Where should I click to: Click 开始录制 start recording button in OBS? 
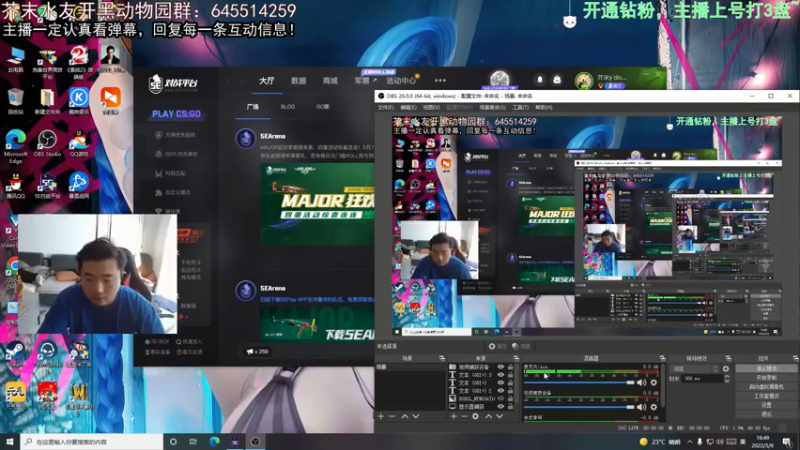[x=766, y=378]
